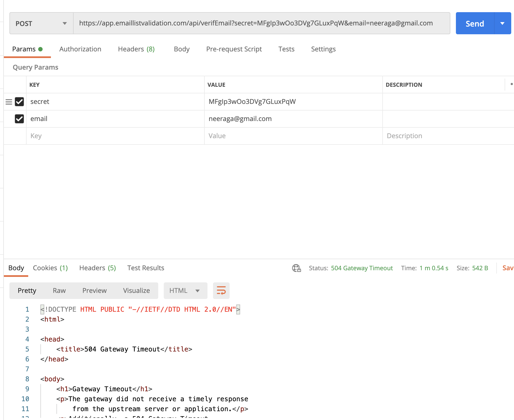Grab the drag handle on the secret row
This screenshot has width=514, height=420.
click(9, 102)
